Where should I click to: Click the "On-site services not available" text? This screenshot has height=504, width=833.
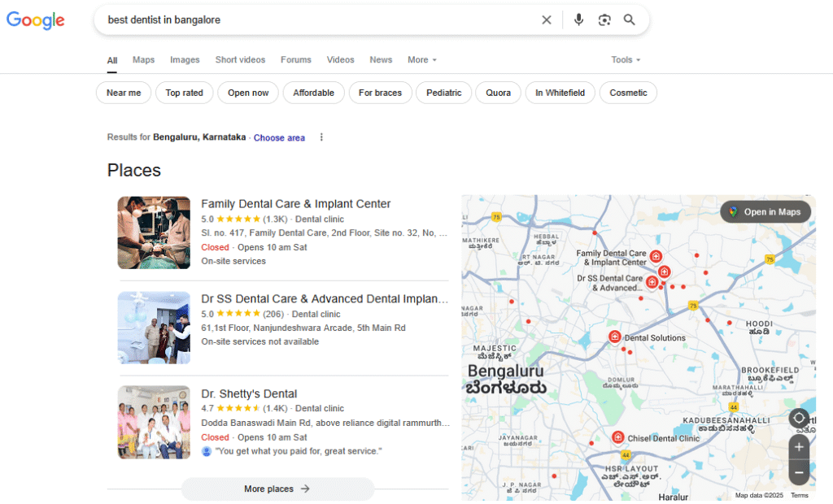(x=259, y=342)
